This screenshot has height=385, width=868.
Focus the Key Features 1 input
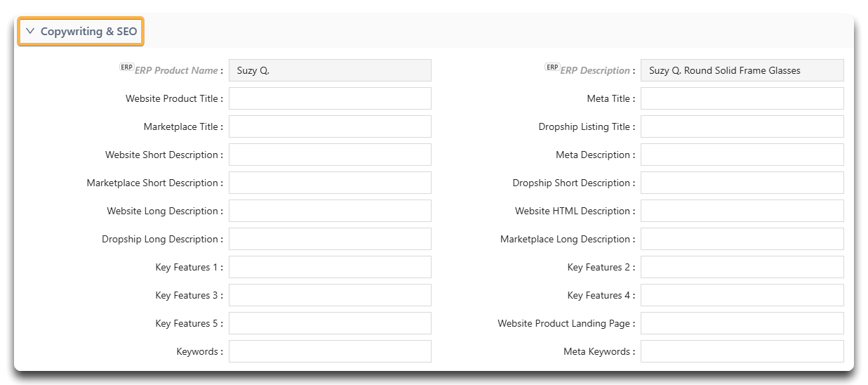tap(330, 267)
